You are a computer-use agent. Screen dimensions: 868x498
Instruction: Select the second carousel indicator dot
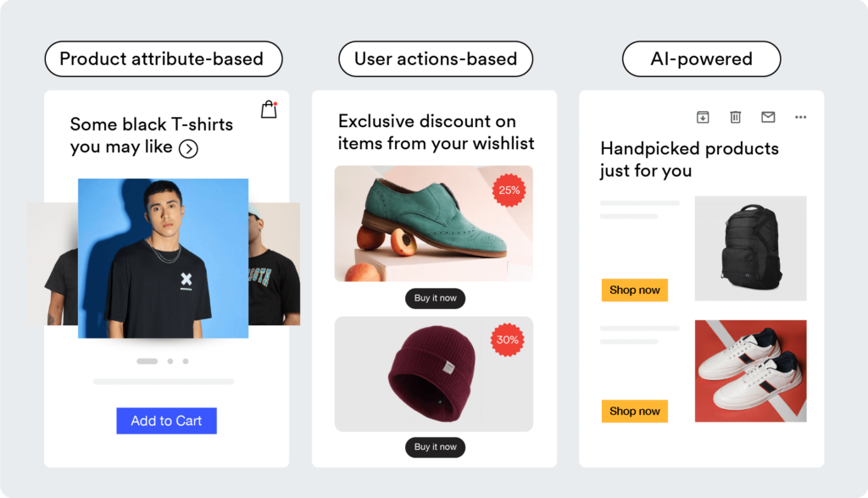[172, 361]
